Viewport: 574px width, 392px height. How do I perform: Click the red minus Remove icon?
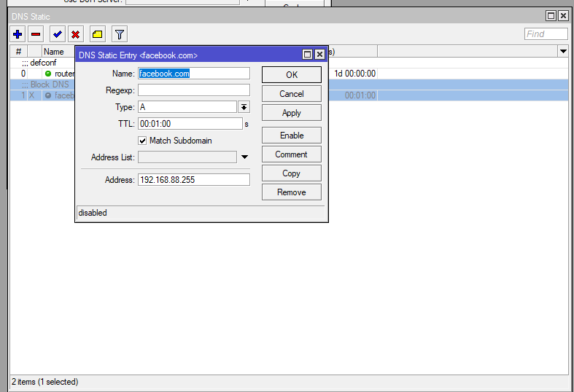[36, 34]
